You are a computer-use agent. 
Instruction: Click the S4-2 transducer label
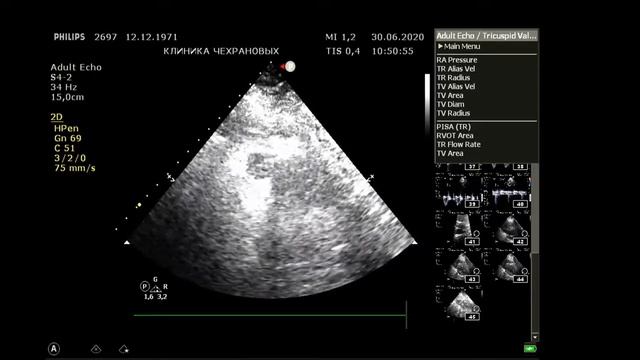coord(61,78)
